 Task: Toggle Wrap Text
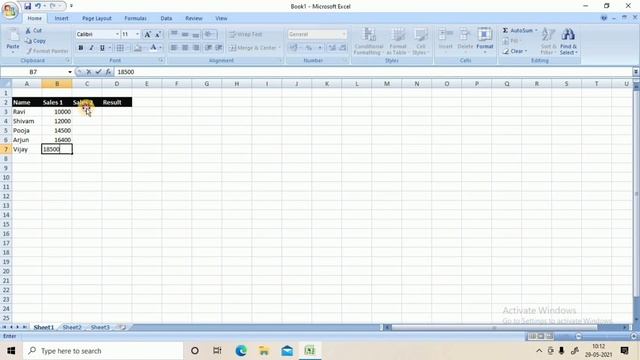[x=245, y=34]
